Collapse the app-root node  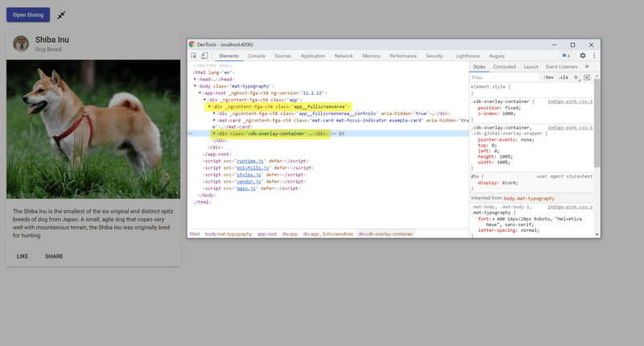200,93
